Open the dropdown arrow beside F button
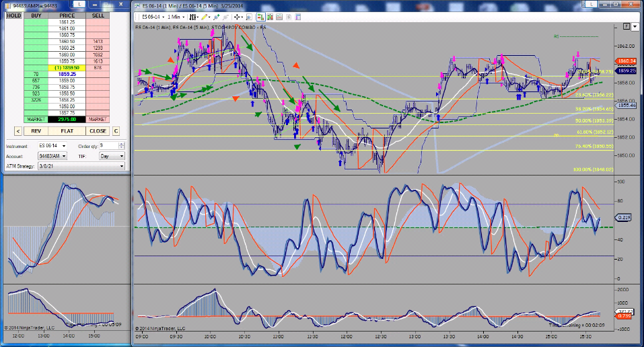644x347 pixels. pos(635,26)
